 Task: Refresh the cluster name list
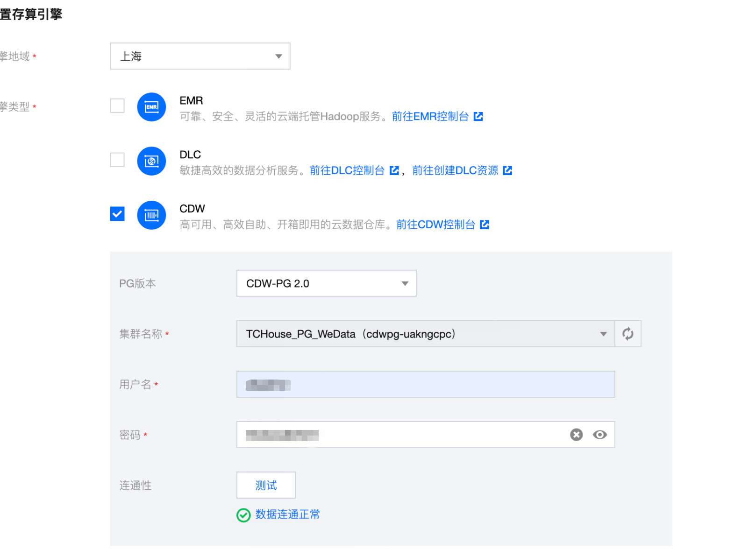628,334
